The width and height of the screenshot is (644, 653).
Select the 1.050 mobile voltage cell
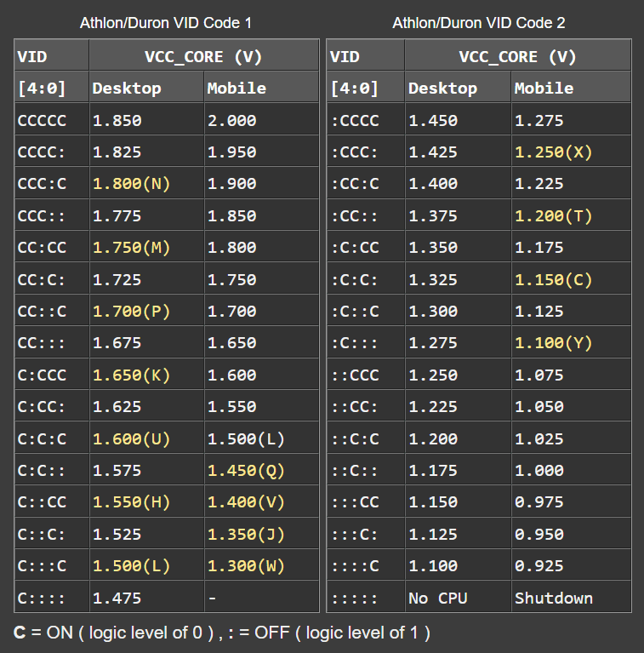coord(571,407)
